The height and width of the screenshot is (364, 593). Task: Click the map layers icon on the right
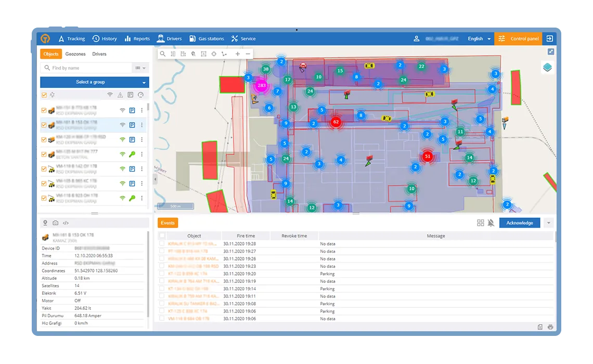548,67
